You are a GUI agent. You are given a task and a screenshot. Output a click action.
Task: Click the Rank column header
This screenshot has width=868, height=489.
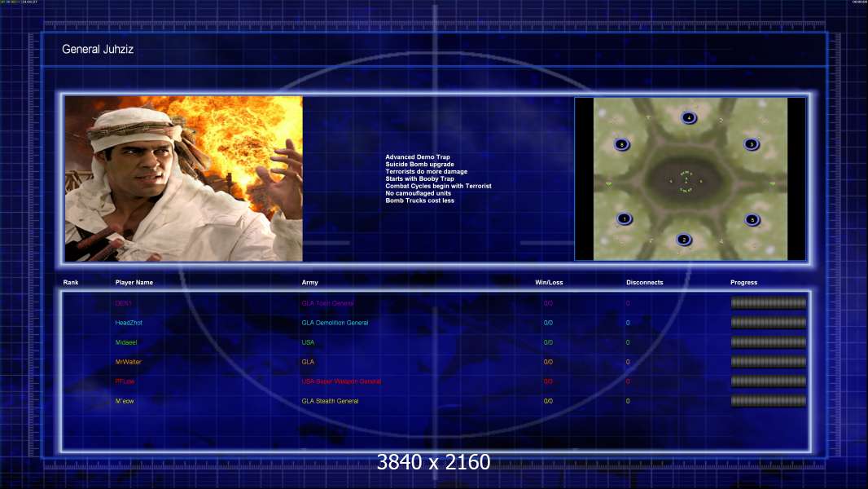tap(71, 283)
